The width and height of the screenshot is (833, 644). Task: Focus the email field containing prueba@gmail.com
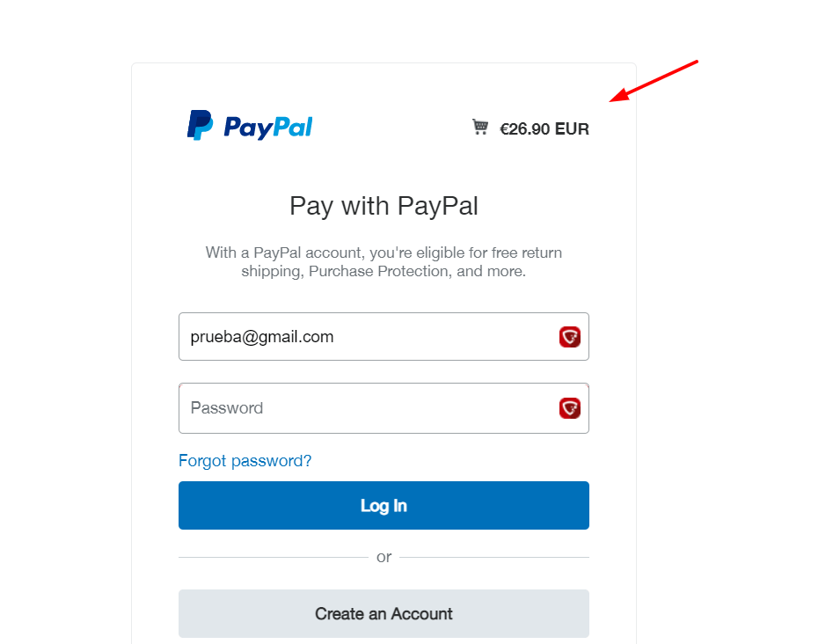tap(384, 336)
